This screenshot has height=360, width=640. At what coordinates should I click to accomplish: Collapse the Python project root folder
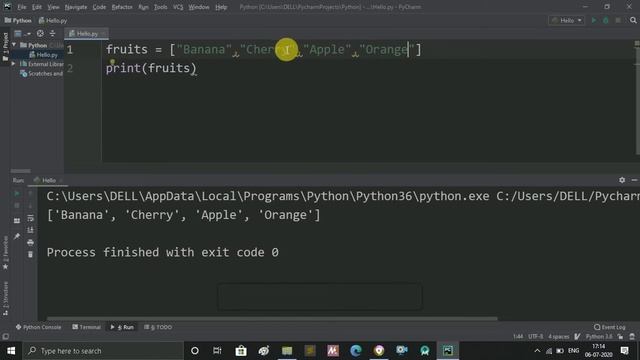click(x=14, y=45)
